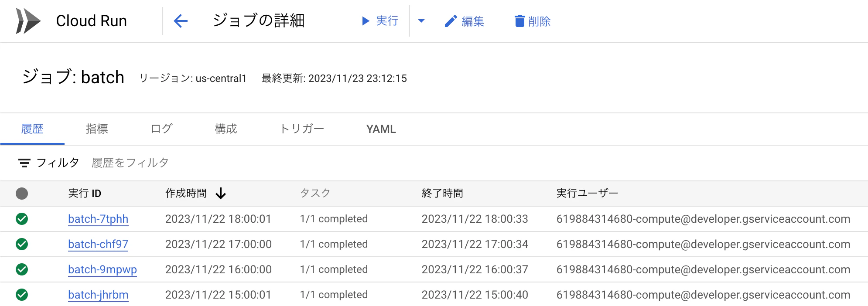The image size is (868, 306).
Task: Click the Cloud Run logo icon
Action: pos(28,21)
